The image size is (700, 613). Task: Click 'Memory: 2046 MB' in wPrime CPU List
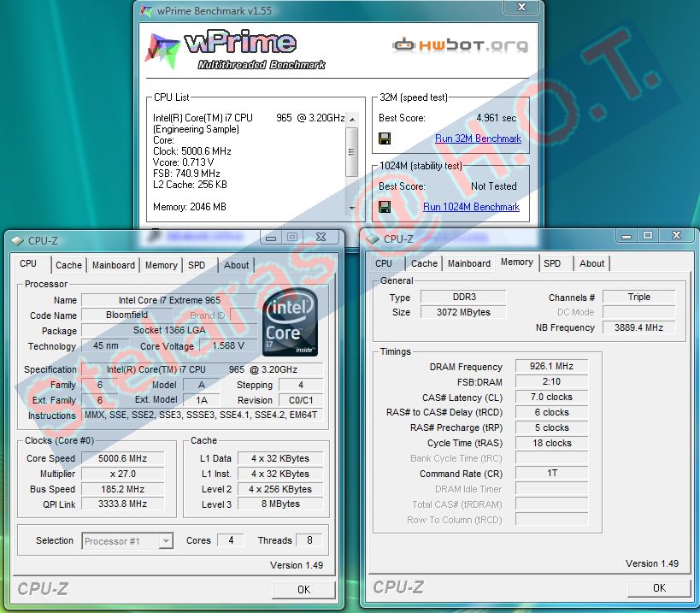tap(189, 207)
